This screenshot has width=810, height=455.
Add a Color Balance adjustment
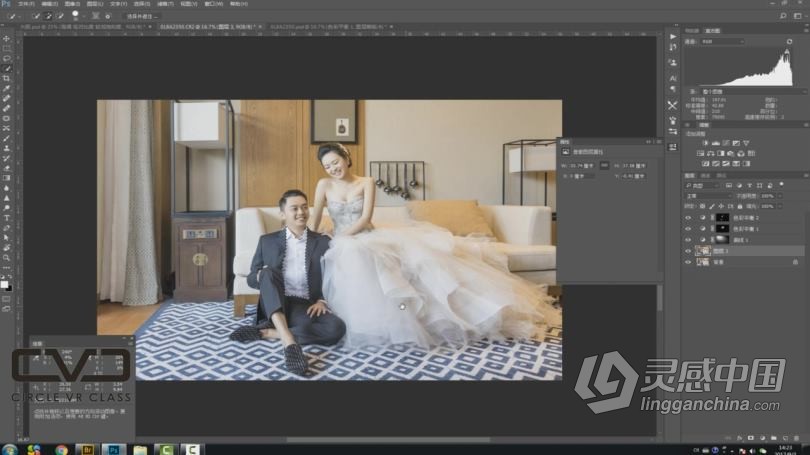710,153
